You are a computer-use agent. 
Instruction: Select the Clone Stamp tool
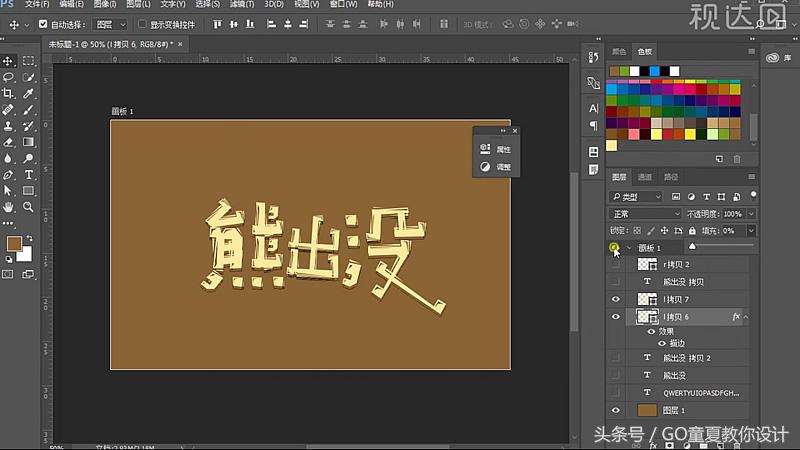tap(8, 126)
